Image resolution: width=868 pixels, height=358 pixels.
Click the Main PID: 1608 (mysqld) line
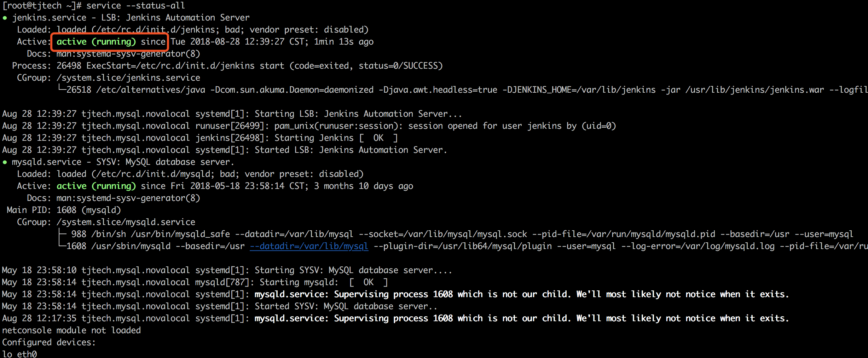click(x=64, y=210)
